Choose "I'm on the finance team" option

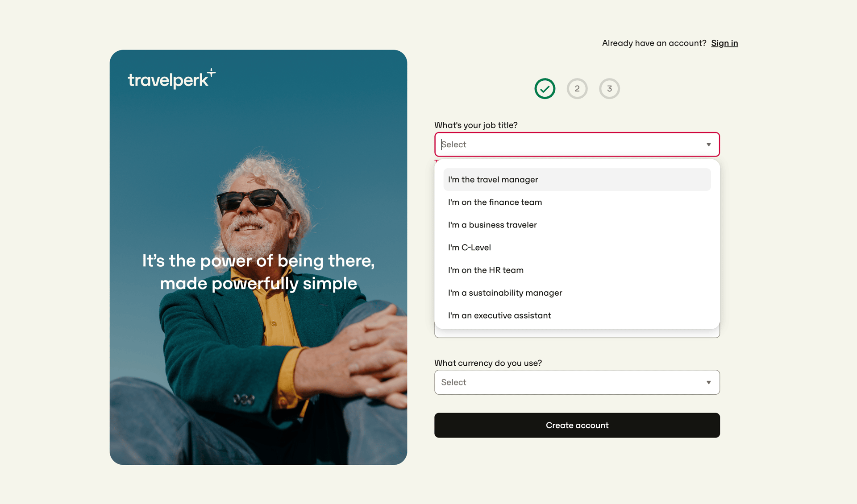click(495, 202)
